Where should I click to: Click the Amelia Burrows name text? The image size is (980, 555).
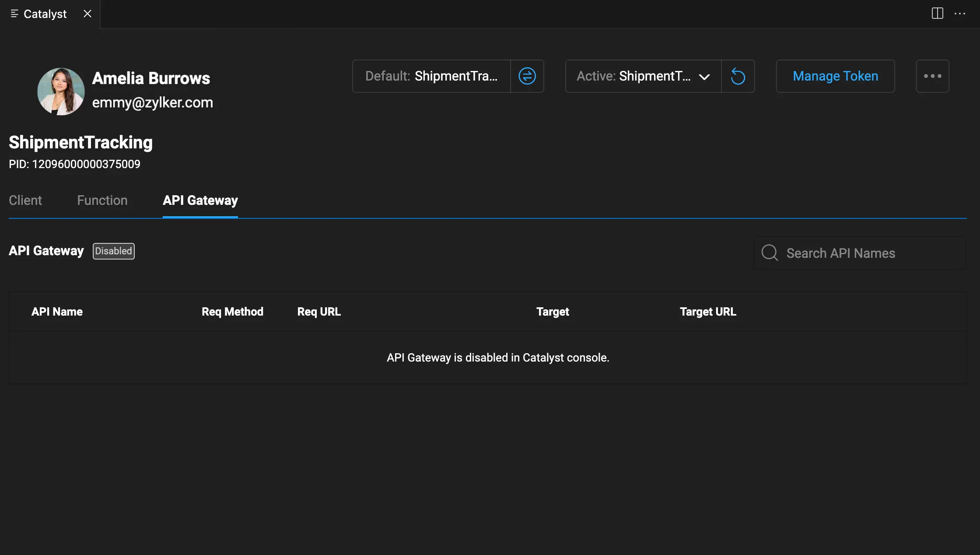pos(151,78)
